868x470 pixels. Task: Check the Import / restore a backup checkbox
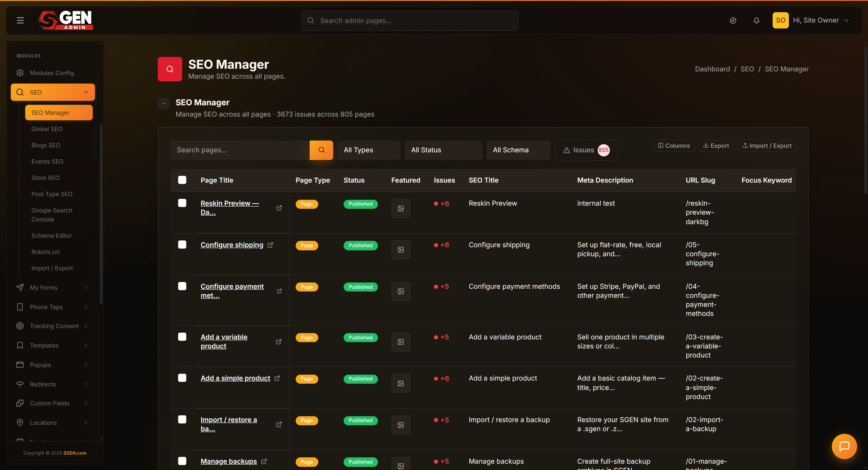182,419
